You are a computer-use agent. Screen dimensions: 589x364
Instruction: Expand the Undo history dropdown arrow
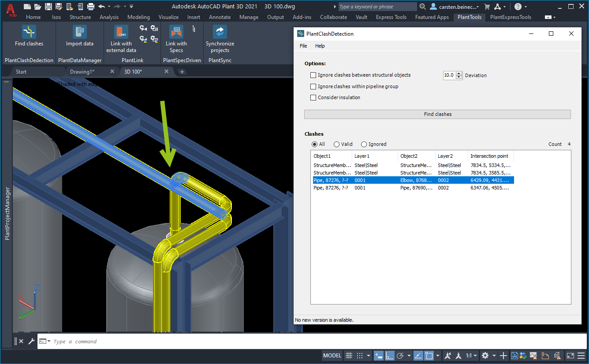tap(109, 7)
